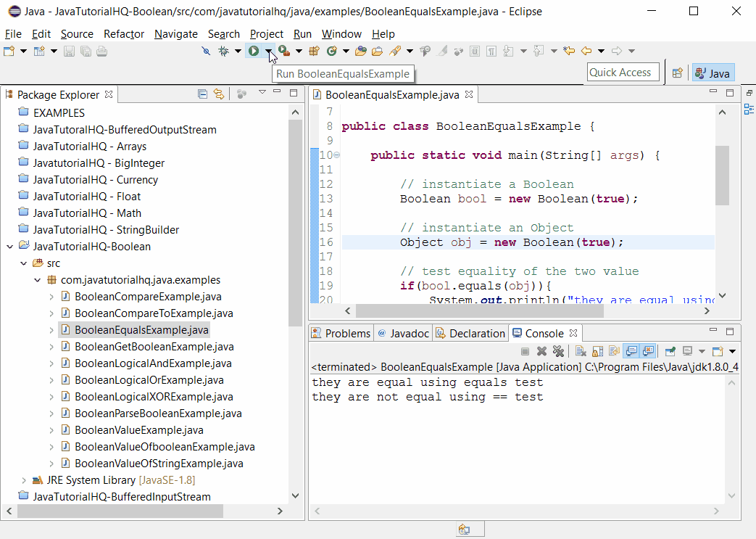Viewport: 756px width, 539px height.
Task: Click the Open Console icon
Action: click(718, 351)
